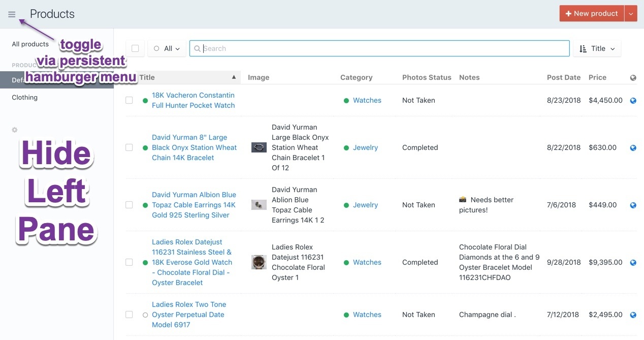Toggle the hamburger menu icon
This screenshot has height=340, width=644.
tap(12, 14)
